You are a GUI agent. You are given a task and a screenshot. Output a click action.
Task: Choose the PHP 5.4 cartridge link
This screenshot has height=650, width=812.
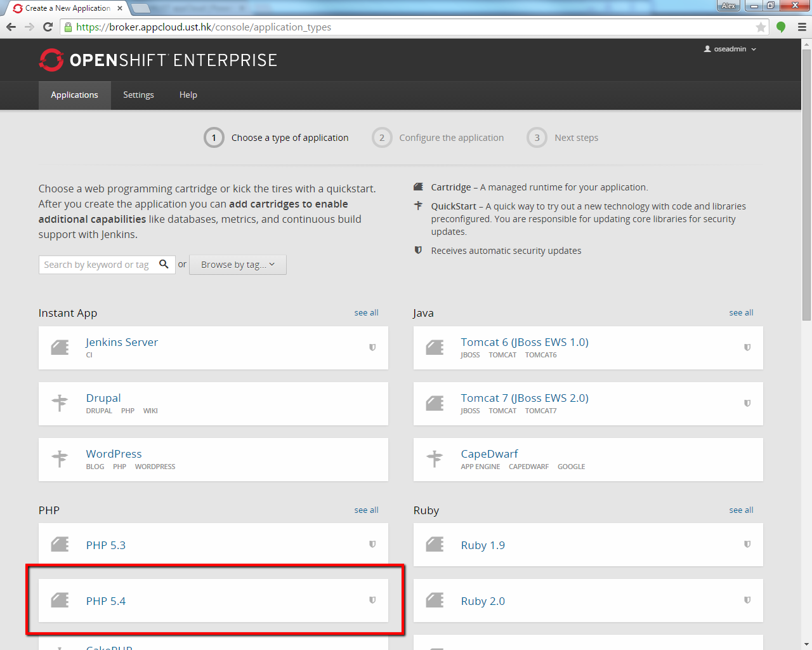[106, 601]
